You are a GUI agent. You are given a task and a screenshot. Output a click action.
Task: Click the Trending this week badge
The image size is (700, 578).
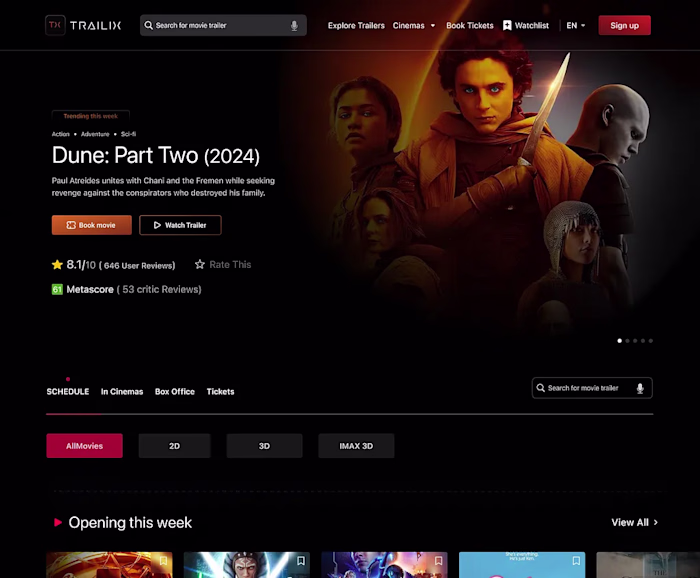pyautogui.click(x=91, y=116)
